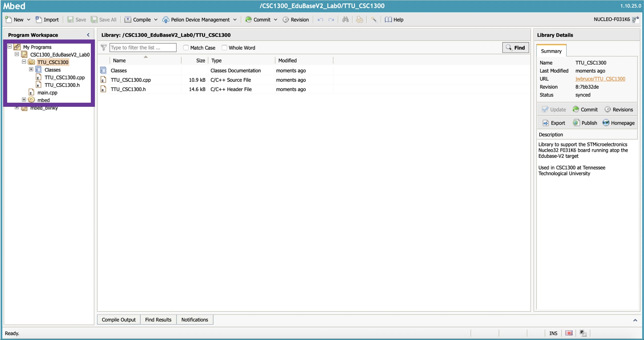The height and width of the screenshot is (340, 644).
Task: Switch to the Notifications tab
Action: click(x=195, y=320)
